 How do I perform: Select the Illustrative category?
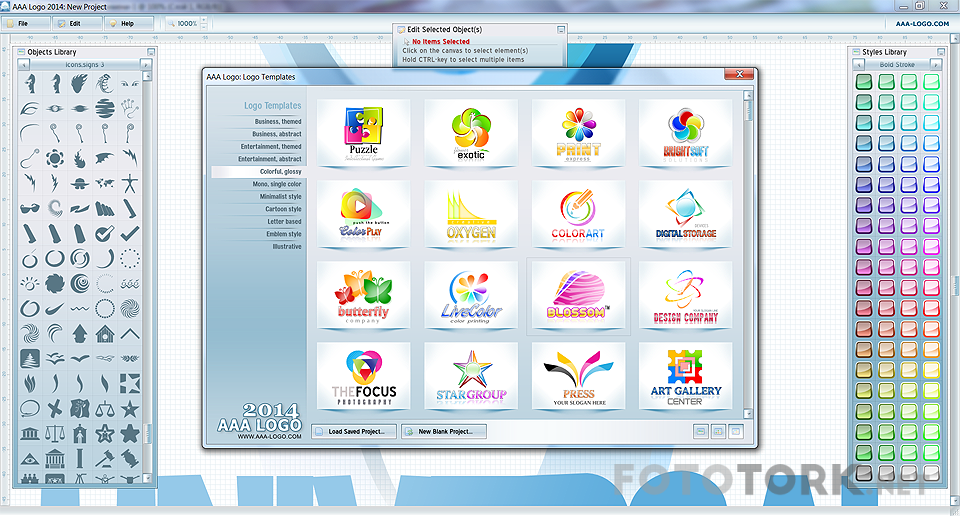tap(287, 247)
